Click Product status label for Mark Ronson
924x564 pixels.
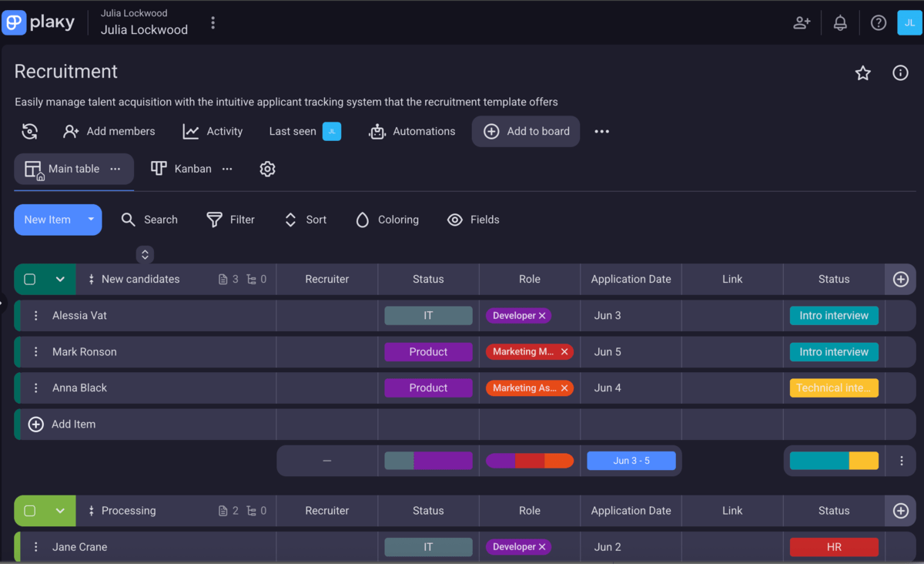(x=428, y=352)
